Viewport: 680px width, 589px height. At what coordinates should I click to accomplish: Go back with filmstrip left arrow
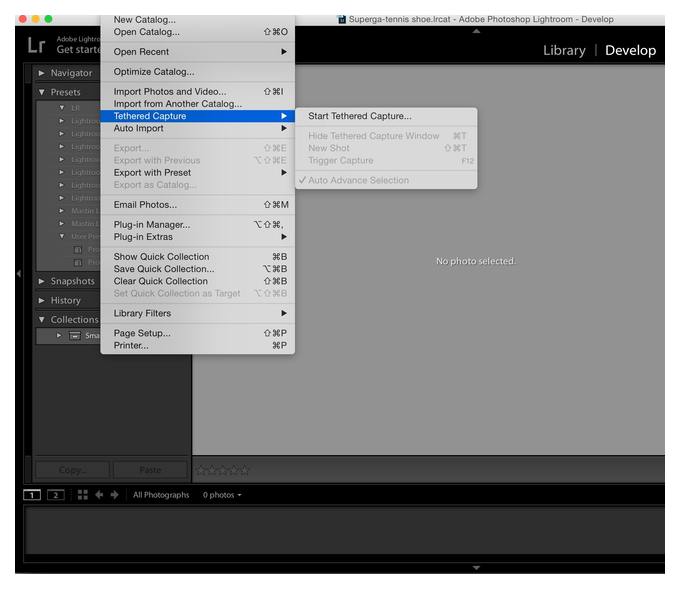[x=99, y=495]
